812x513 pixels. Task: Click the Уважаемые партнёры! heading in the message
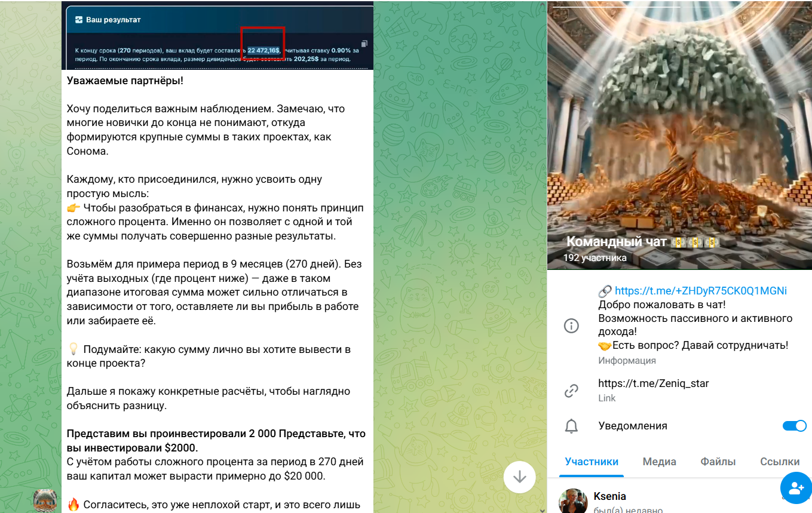(125, 81)
